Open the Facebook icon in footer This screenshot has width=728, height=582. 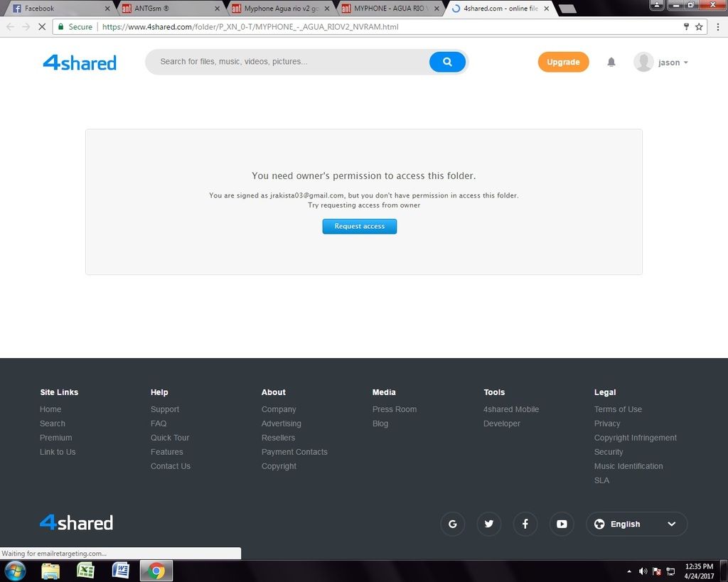[x=525, y=524]
